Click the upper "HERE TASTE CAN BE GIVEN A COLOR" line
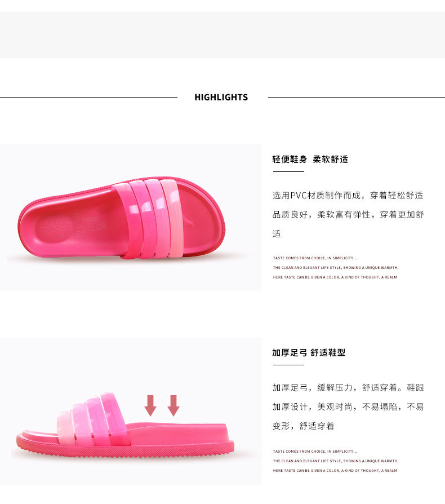The image size is (445, 504). (x=335, y=277)
